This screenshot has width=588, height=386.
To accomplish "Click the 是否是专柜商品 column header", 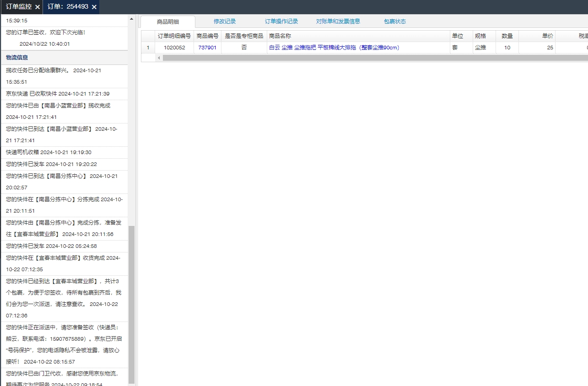I will pyautogui.click(x=244, y=36).
